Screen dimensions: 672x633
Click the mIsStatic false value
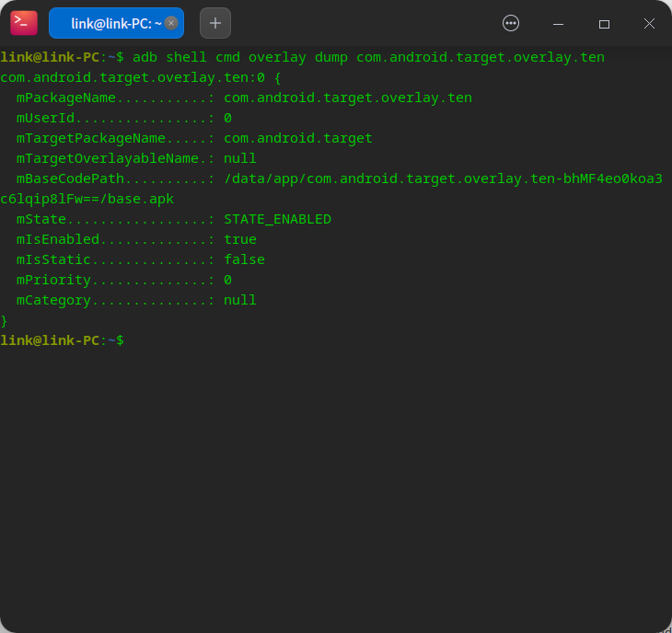click(244, 259)
